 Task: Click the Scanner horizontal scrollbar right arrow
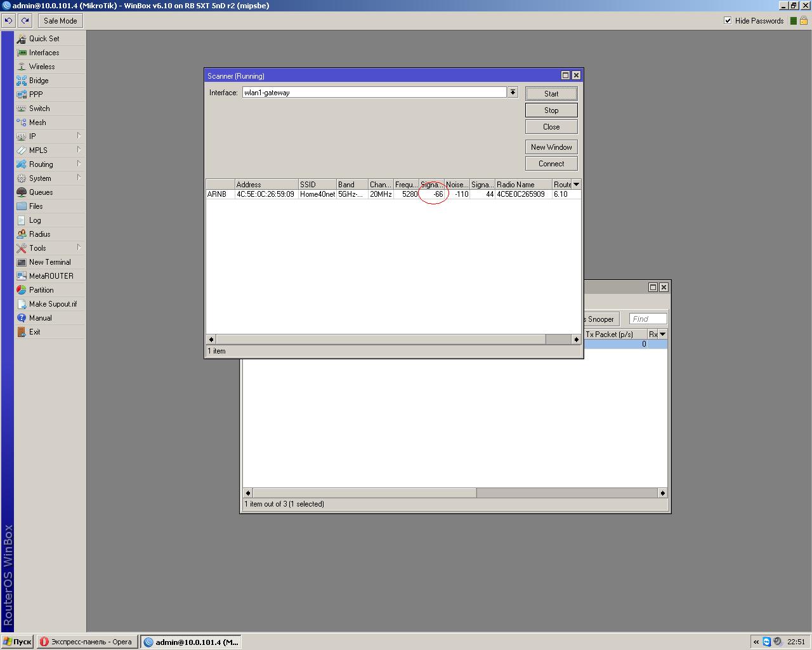(576, 340)
